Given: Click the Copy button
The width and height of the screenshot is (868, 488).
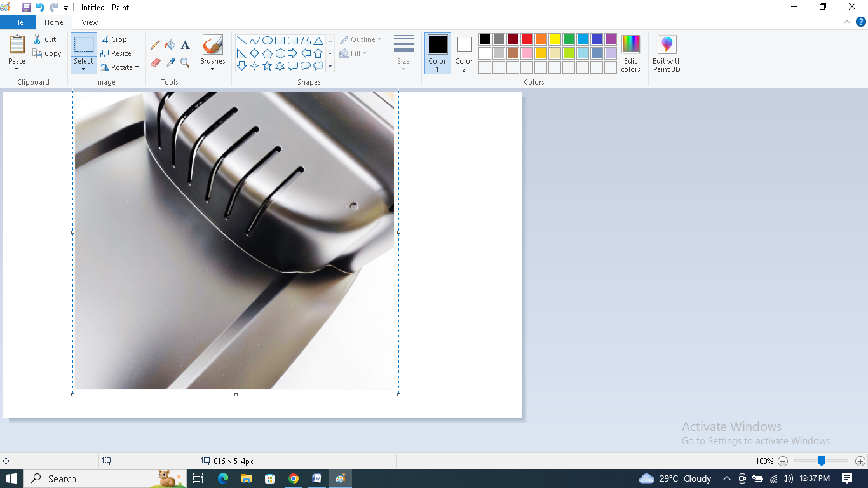Looking at the screenshot, I should tap(47, 53).
